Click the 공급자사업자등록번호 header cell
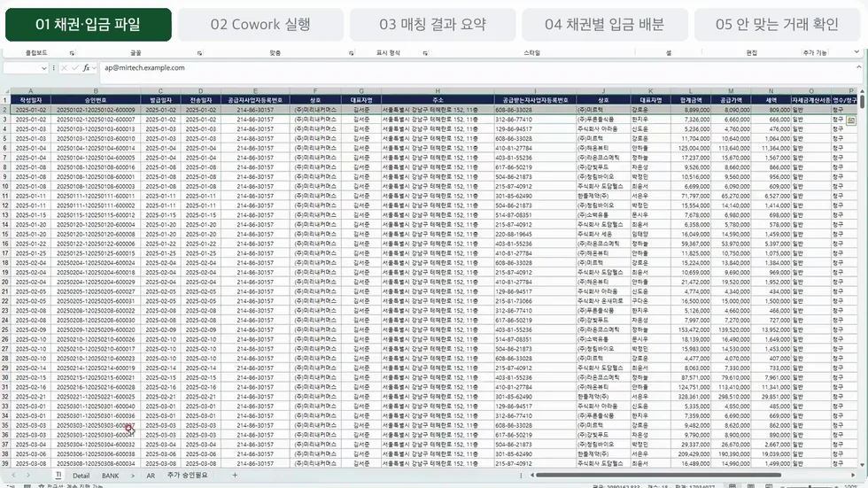This screenshot has width=868, height=488. pos(255,100)
